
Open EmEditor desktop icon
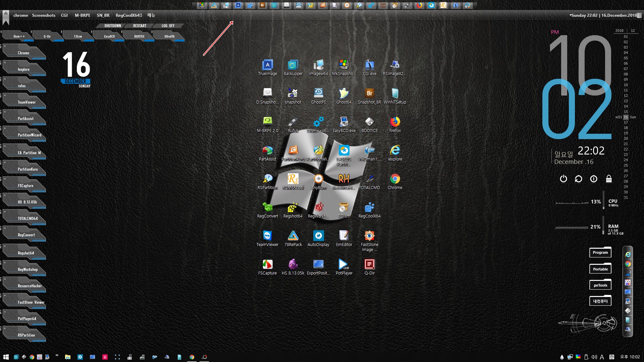coord(344,238)
